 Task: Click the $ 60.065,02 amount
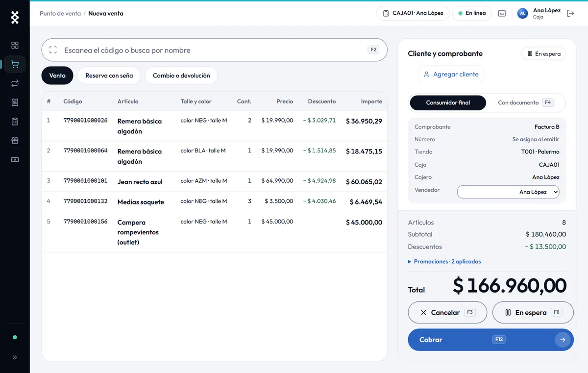364,182
